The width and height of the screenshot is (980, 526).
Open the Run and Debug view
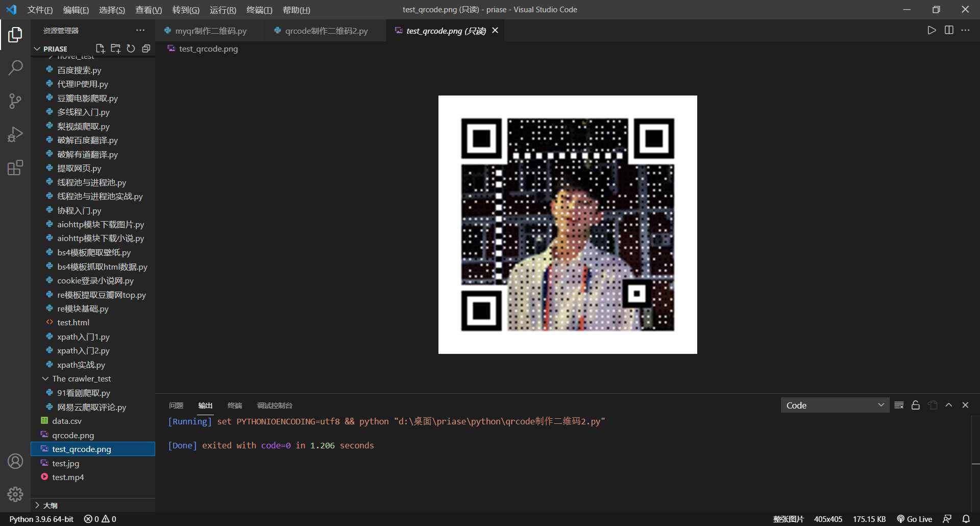15,134
